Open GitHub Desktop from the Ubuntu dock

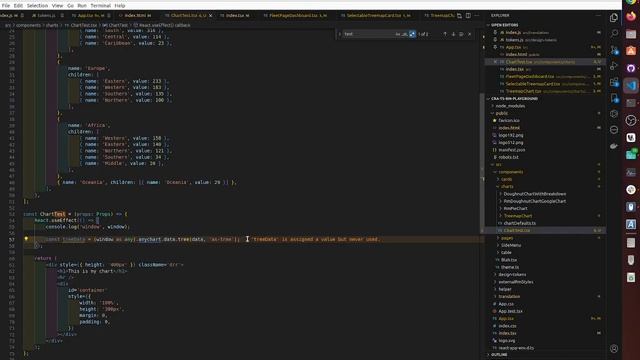(631, 68)
